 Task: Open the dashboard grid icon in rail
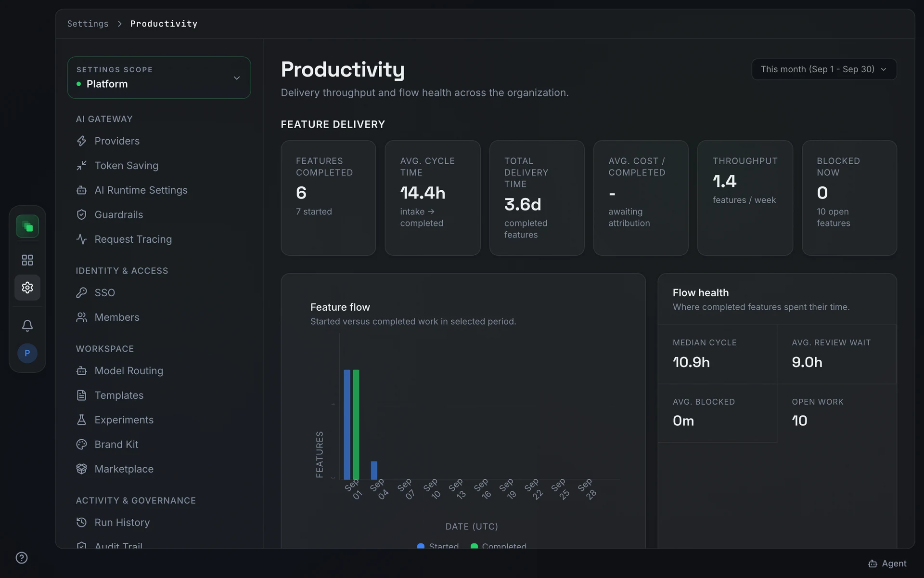pyautogui.click(x=27, y=260)
